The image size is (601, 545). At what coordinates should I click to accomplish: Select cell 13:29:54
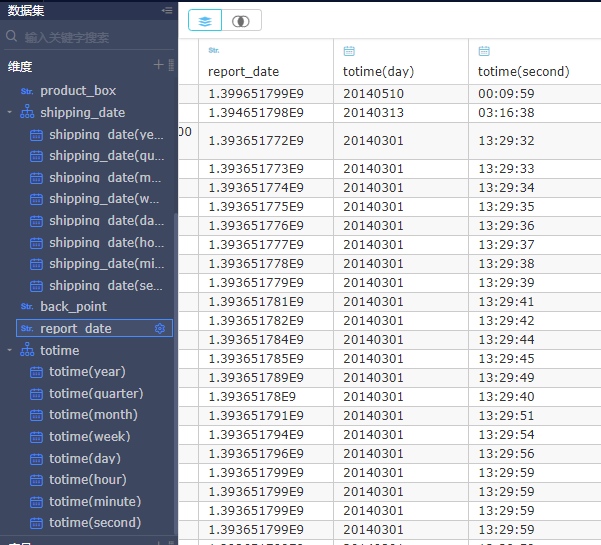[535, 435]
